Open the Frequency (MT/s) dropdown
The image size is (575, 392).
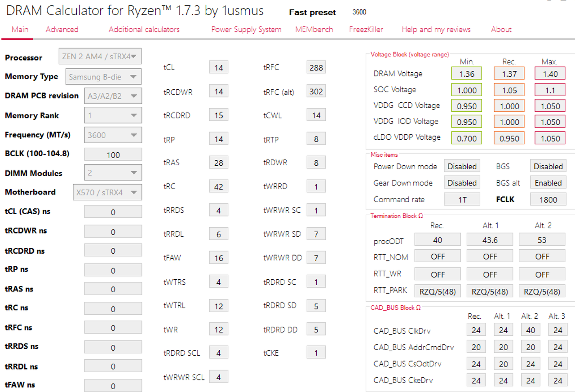click(x=113, y=135)
